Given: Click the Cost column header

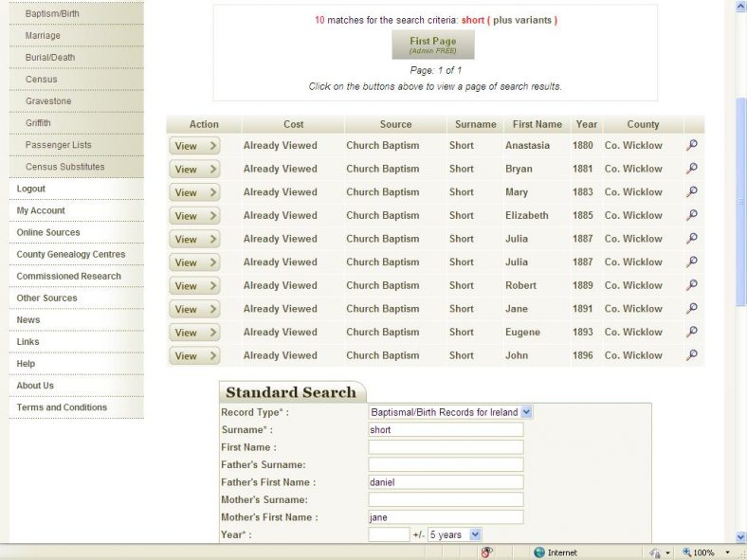Looking at the screenshot, I should tap(294, 124).
